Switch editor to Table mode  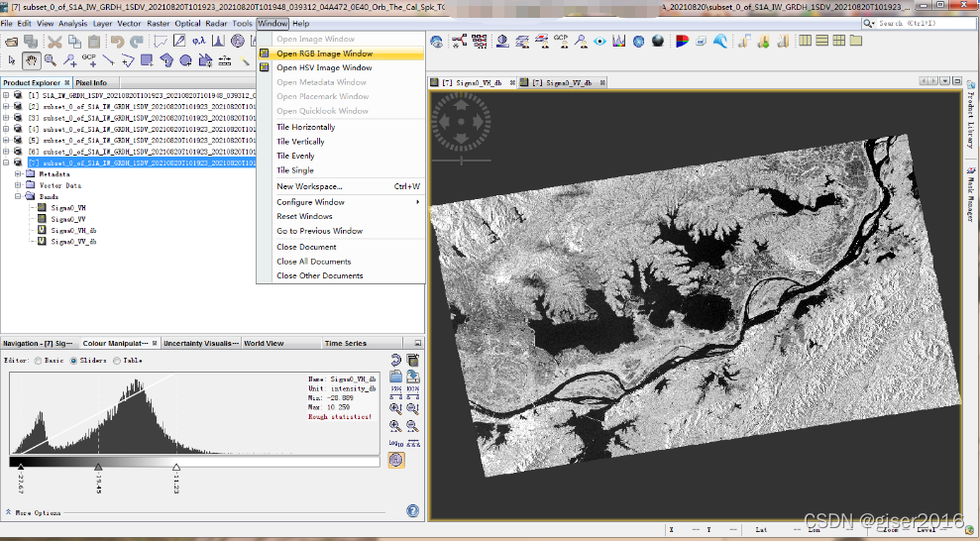(117, 361)
